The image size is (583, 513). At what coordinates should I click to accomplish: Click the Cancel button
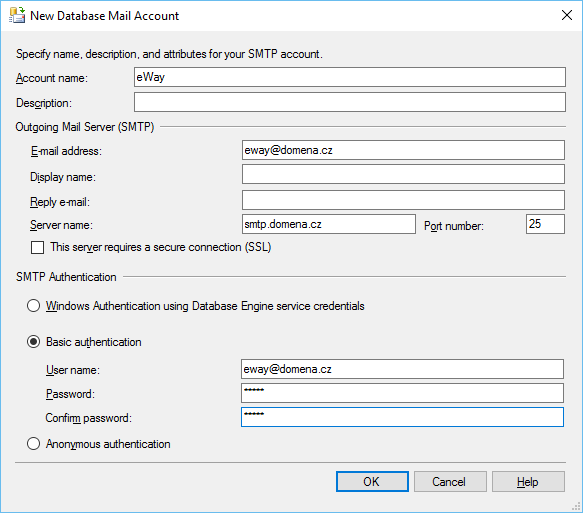(x=450, y=482)
